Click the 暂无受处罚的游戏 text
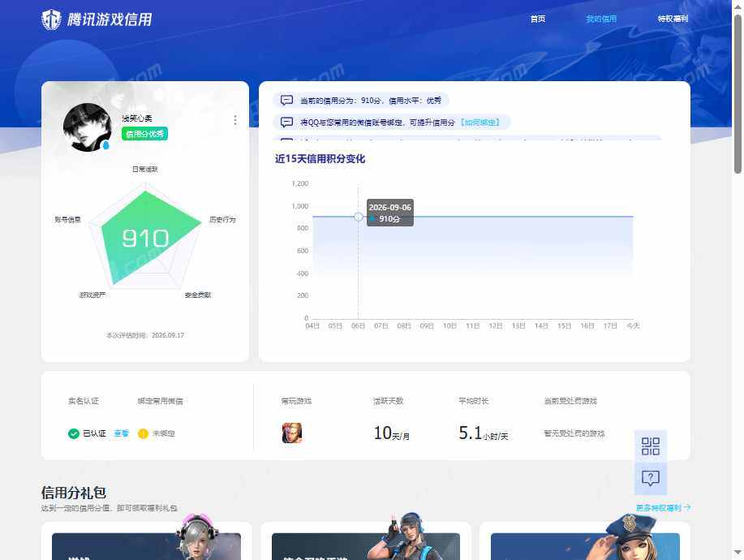 tap(574, 433)
